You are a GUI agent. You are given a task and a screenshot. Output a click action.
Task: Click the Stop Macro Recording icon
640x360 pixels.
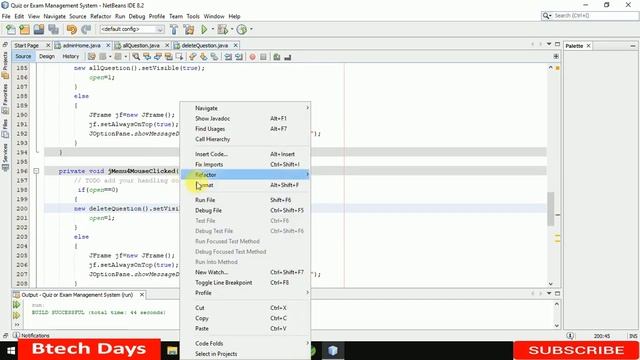pos(263,57)
